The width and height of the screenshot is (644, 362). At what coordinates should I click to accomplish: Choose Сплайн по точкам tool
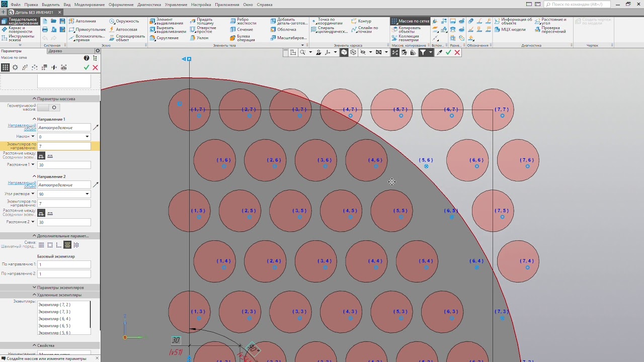pyautogui.click(x=364, y=30)
